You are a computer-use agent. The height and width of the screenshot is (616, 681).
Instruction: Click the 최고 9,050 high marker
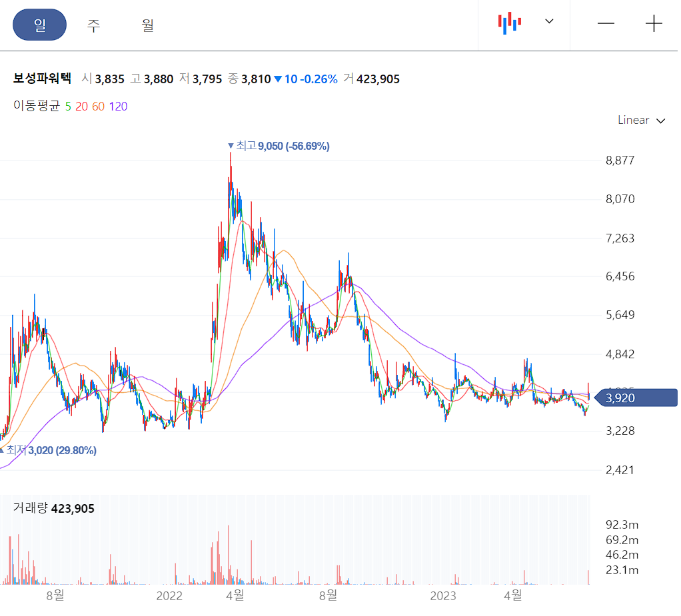click(279, 146)
